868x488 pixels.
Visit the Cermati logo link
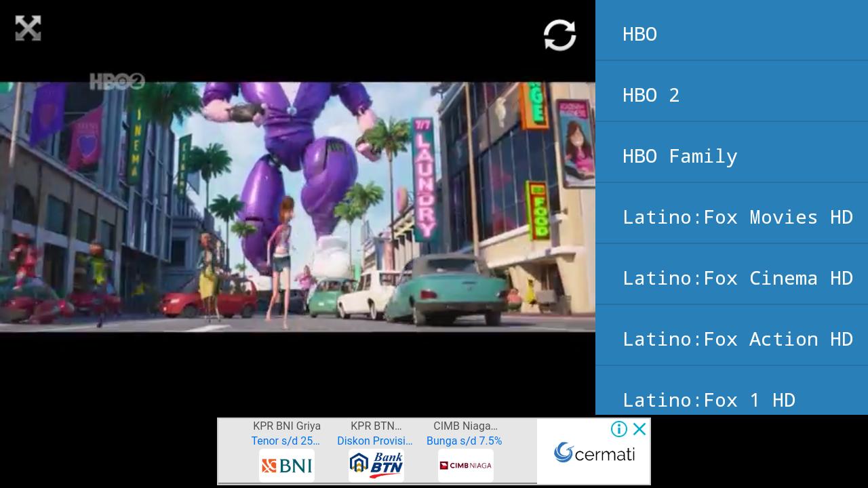(x=594, y=453)
